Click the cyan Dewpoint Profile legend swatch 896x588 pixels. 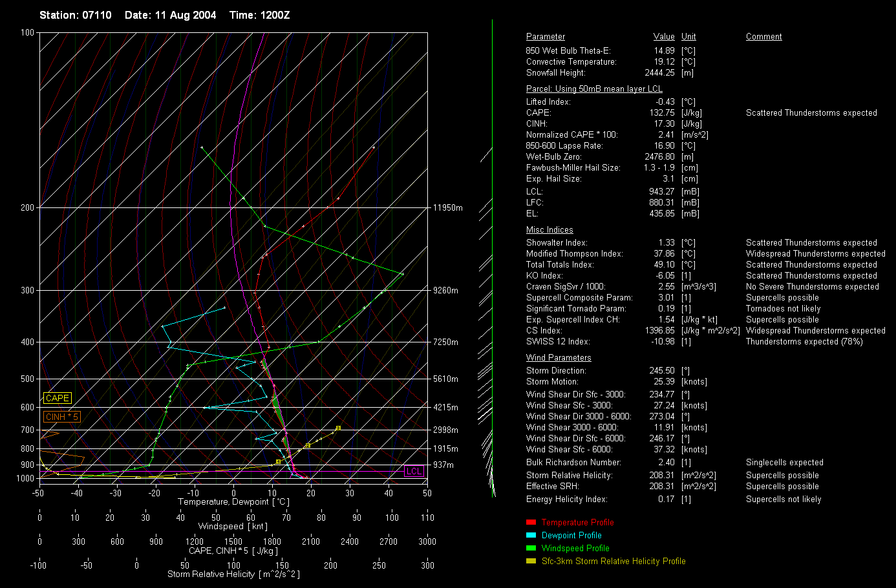pyautogui.click(x=531, y=535)
